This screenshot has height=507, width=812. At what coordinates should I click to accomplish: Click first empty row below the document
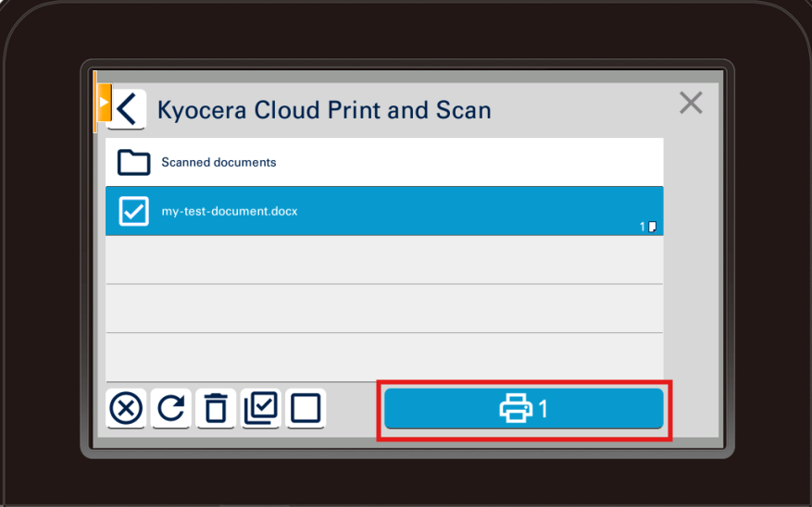pyautogui.click(x=384, y=260)
